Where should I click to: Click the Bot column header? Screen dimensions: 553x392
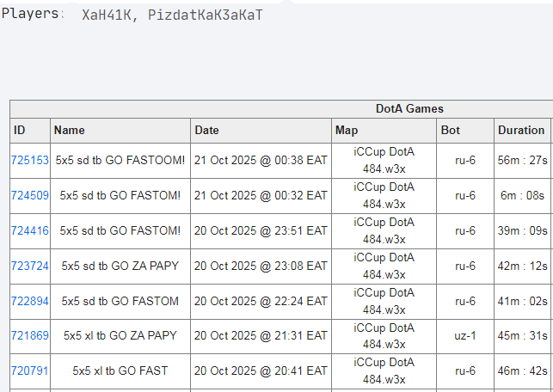451,130
